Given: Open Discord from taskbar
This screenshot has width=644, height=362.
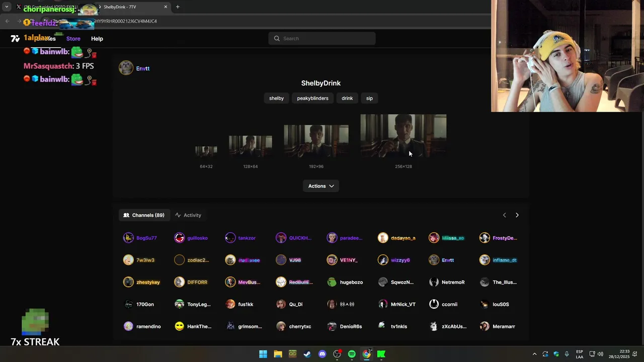Looking at the screenshot, I should coord(322,354).
